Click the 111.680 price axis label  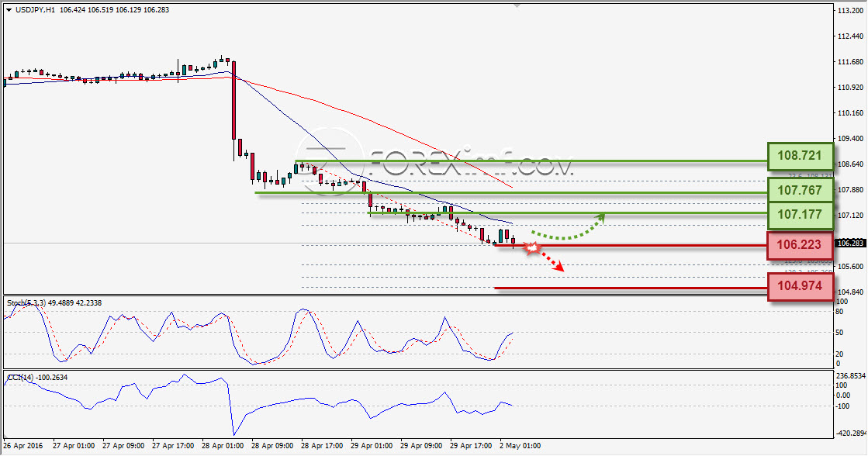click(x=850, y=61)
